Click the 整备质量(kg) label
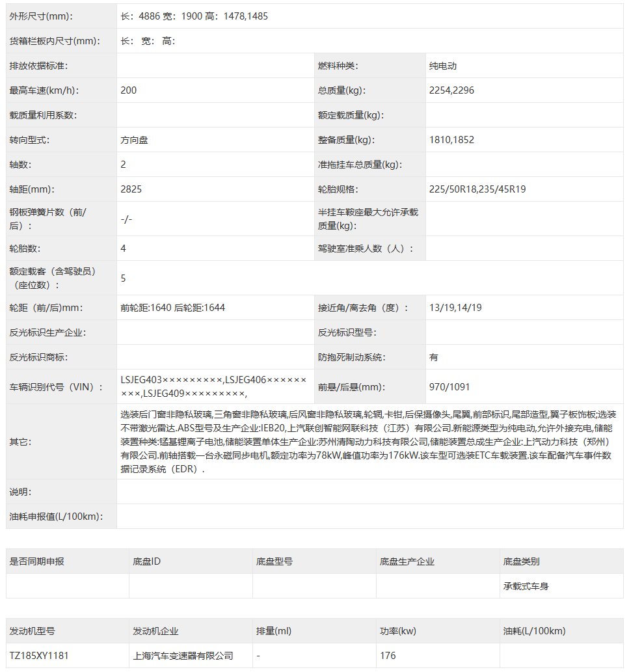The height and width of the screenshot is (672, 629). (x=347, y=140)
